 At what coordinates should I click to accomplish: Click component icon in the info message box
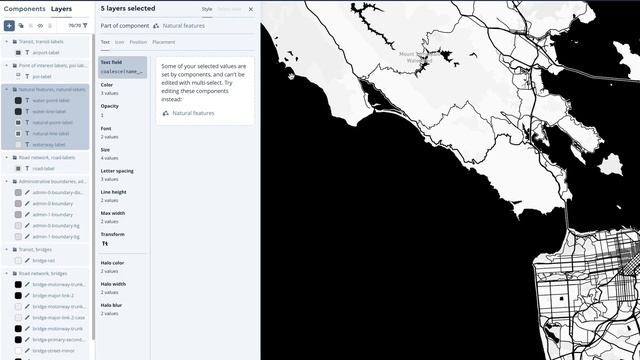click(x=166, y=113)
